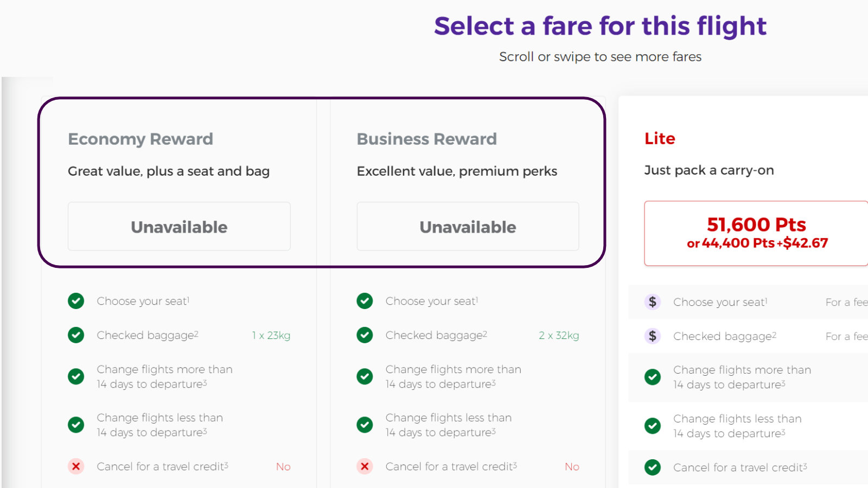868x488 pixels.
Task: Open the Lite fare heading
Action: tap(660, 139)
